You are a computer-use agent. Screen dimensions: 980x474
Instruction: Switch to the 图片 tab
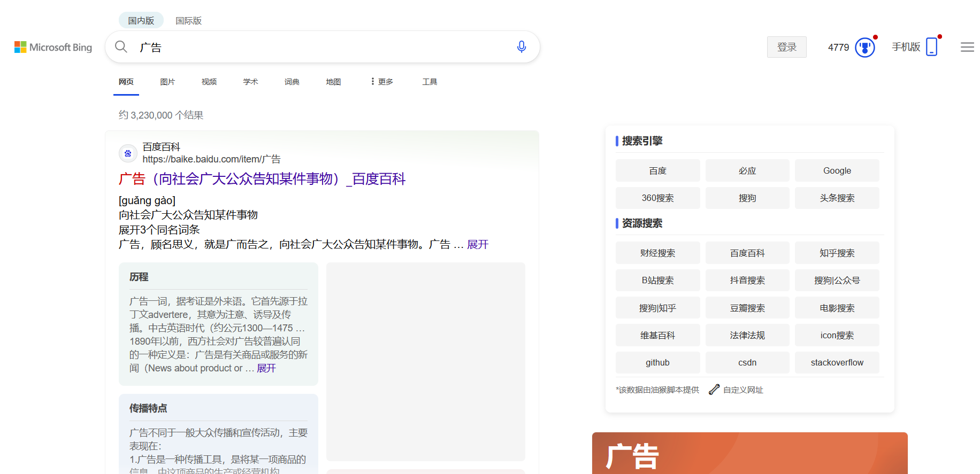point(167,82)
